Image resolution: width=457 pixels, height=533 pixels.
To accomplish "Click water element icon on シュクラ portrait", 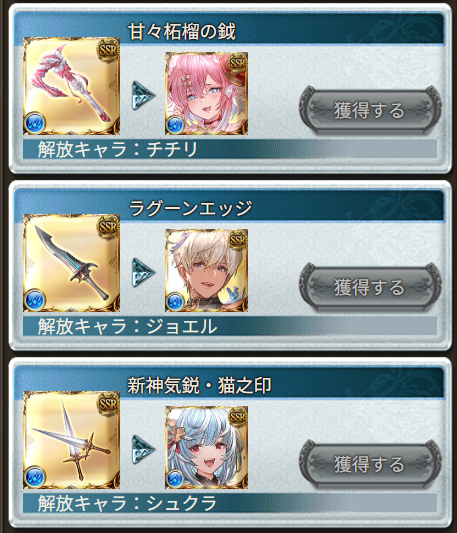I will (175, 479).
